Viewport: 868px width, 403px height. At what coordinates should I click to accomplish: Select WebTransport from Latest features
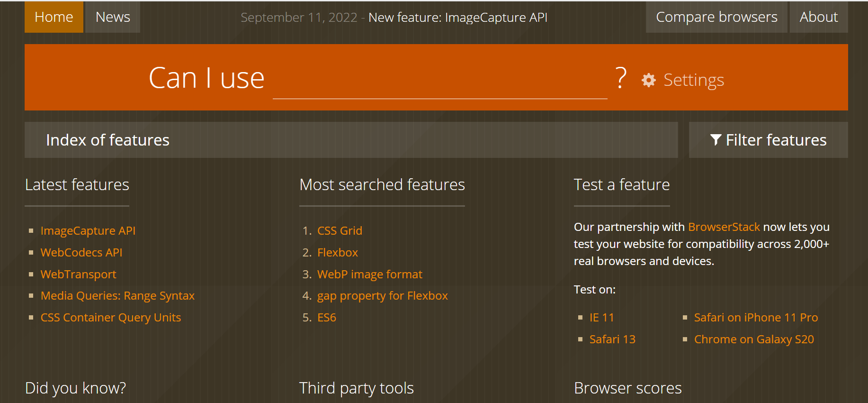pos(79,275)
